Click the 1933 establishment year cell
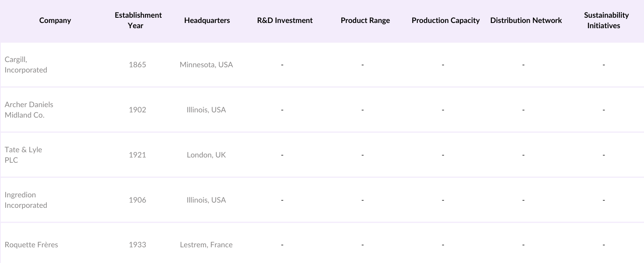Viewport: 644px width, 263px height. [137, 245]
